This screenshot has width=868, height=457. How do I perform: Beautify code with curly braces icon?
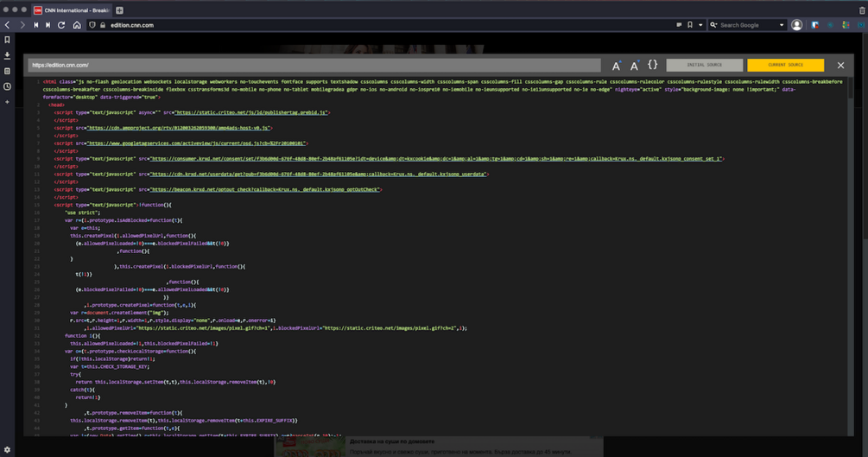[x=653, y=65]
